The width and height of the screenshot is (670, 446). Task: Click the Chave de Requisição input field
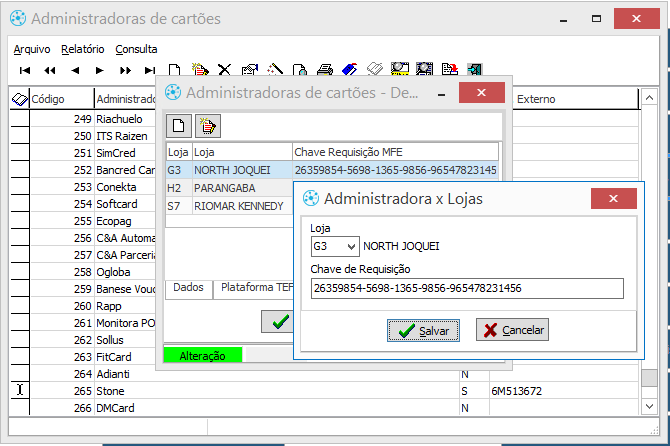(x=467, y=288)
